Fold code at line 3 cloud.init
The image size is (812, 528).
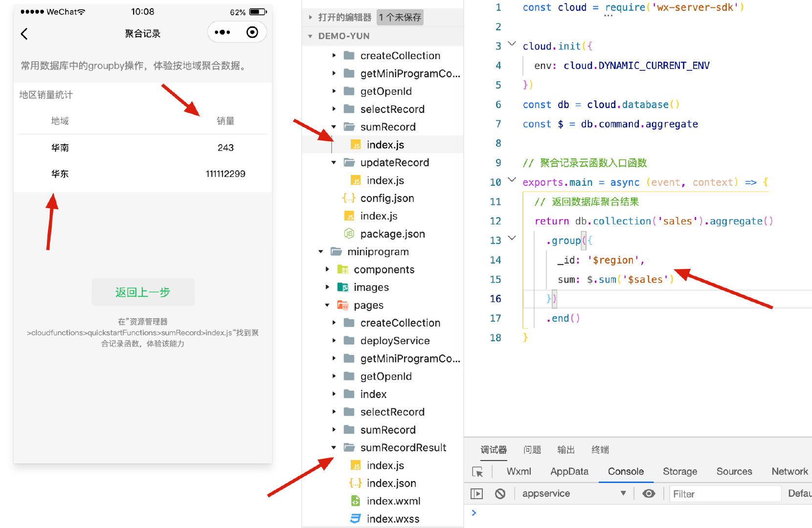click(512, 44)
